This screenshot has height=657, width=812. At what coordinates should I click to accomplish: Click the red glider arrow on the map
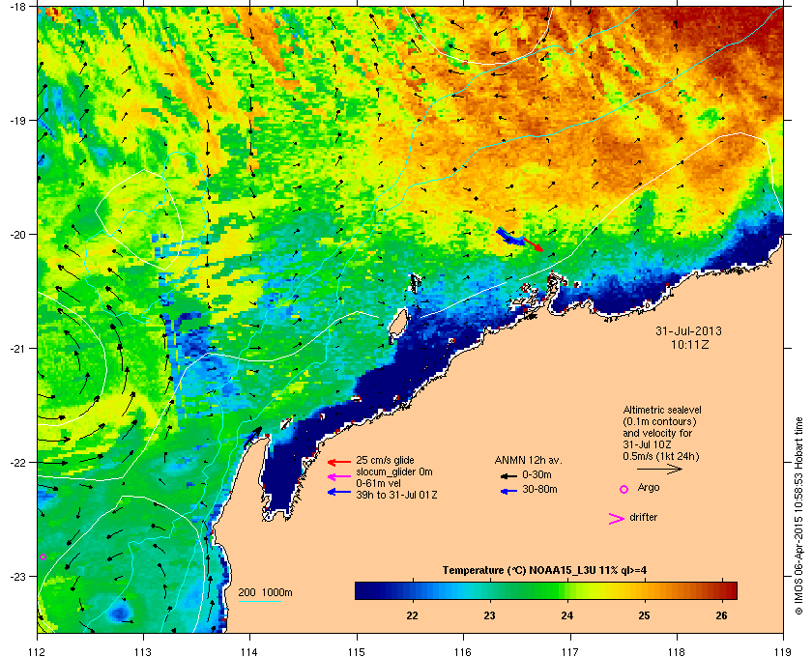533,244
